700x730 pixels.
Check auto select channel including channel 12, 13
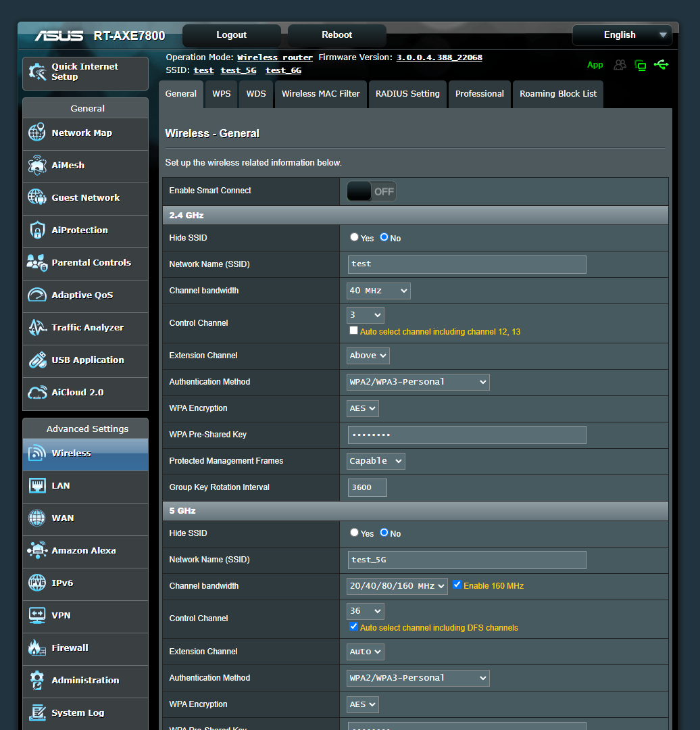point(354,331)
